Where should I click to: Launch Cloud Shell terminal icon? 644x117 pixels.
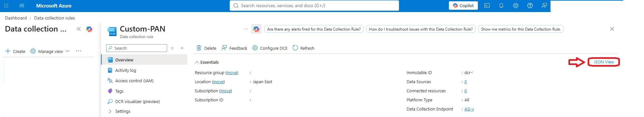coord(487,6)
